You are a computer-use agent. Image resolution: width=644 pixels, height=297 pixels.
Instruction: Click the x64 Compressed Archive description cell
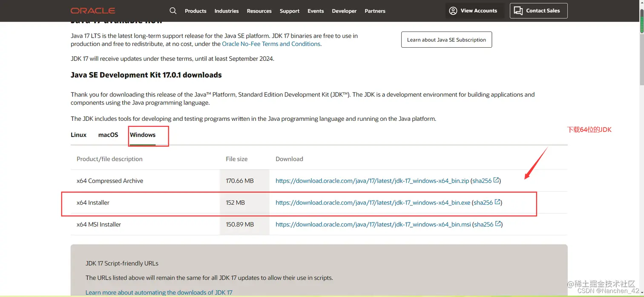point(110,181)
